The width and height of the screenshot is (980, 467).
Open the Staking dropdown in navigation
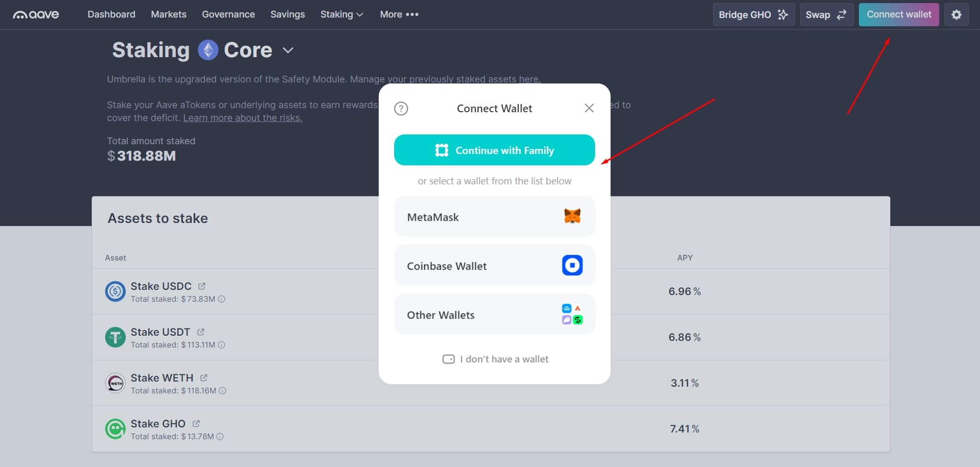coord(342,14)
